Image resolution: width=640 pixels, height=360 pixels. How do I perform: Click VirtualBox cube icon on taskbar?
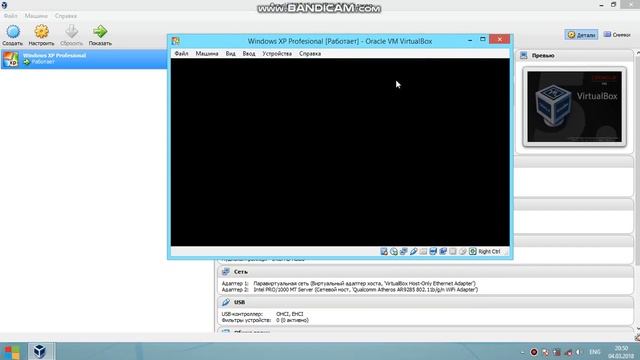[40, 351]
